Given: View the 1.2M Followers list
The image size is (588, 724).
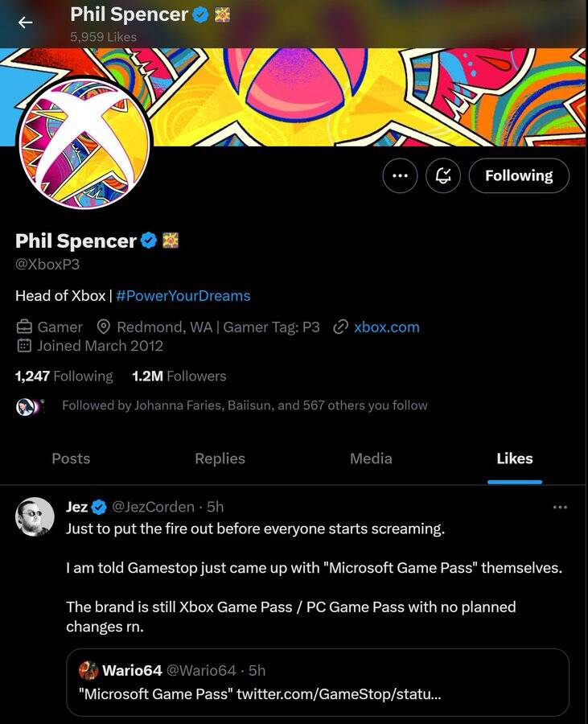Looking at the screenshot, I should click(x=179, y=376).
